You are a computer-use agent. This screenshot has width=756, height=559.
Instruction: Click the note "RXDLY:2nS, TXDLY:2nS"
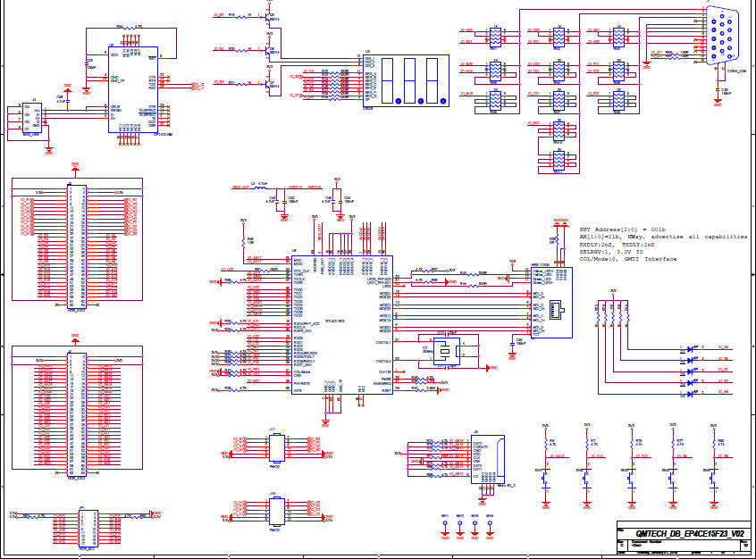617,245
